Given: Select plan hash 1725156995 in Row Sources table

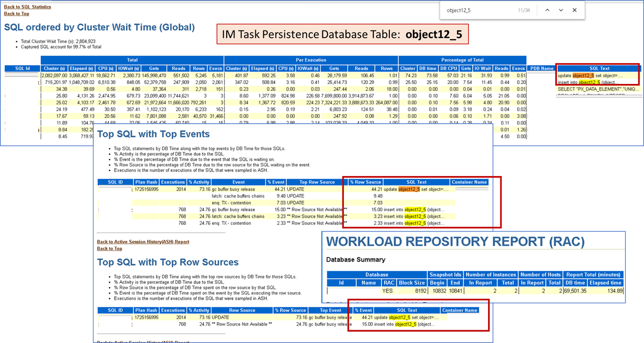Looking at the screenshot, I should pos(147,317).
